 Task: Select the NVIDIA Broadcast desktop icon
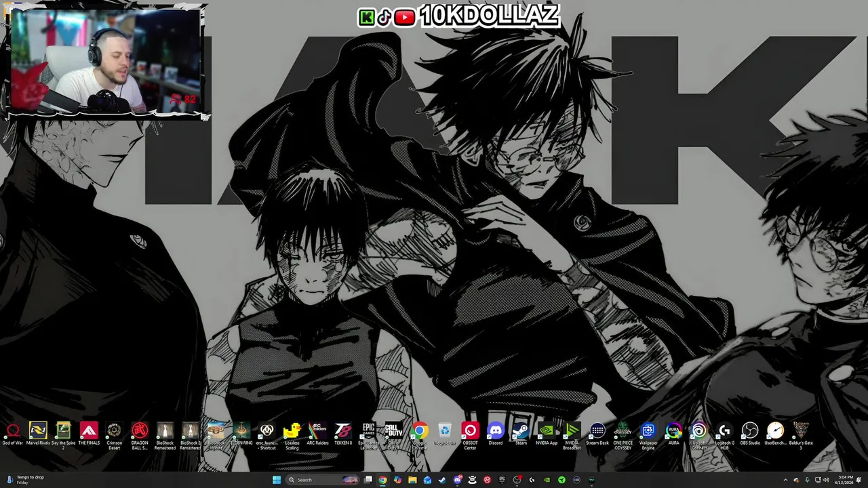[572, 435]
